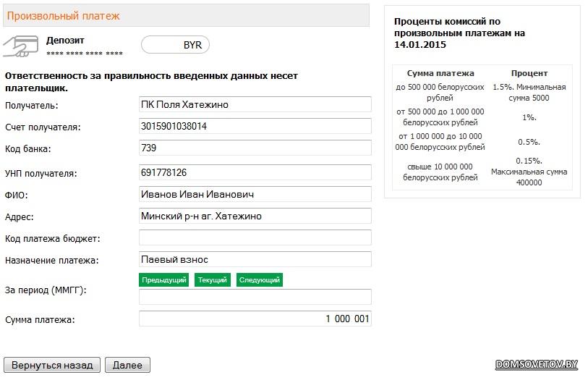Screen dimensions: 588x383
Task: Click the Код банка field
Action: click(x=255, y=148)
